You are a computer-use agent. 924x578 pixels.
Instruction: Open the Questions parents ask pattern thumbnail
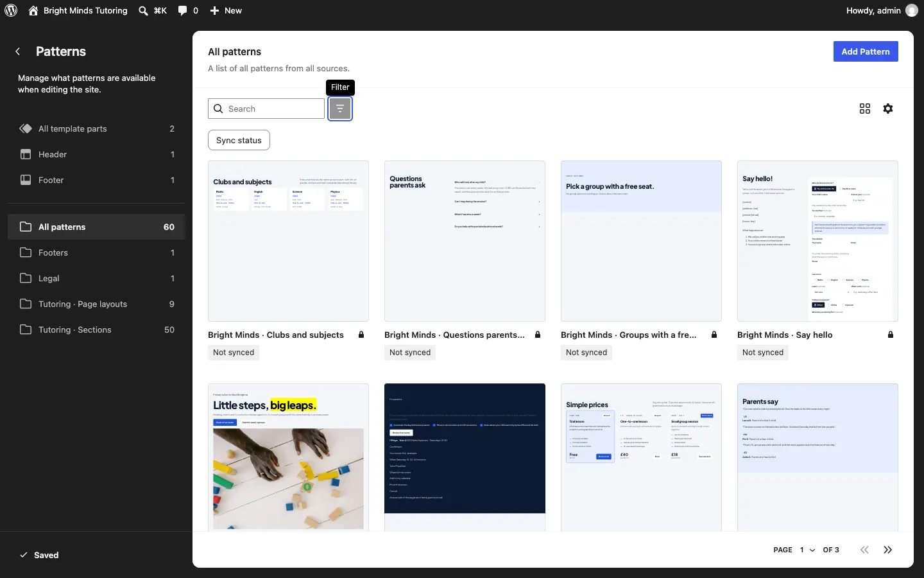[465, 241]
